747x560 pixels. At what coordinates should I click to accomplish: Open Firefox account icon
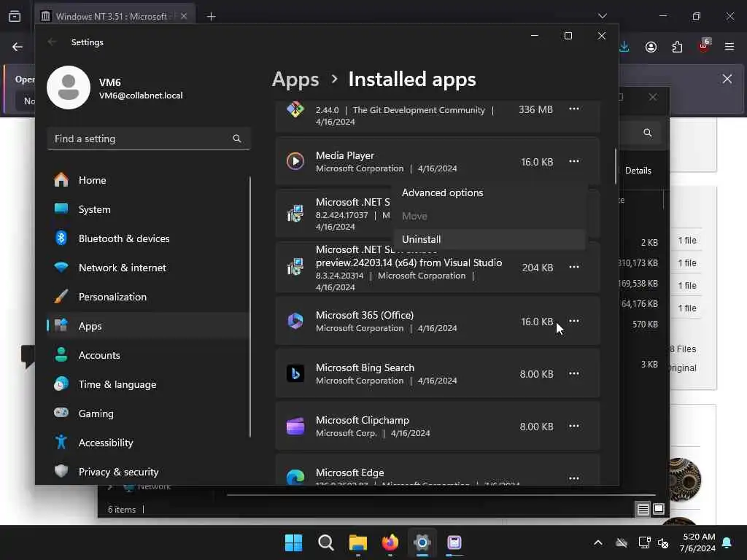click(x=651, y=47)
